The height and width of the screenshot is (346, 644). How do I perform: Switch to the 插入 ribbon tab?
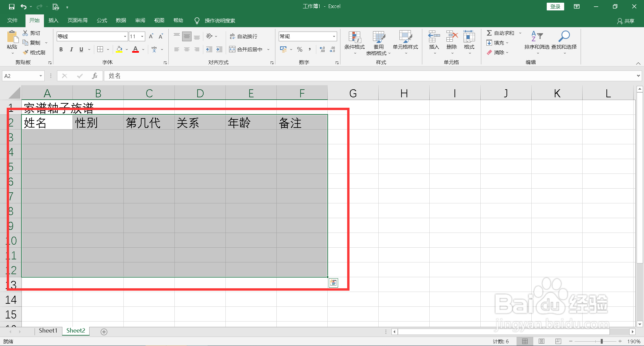coord(53,20)
